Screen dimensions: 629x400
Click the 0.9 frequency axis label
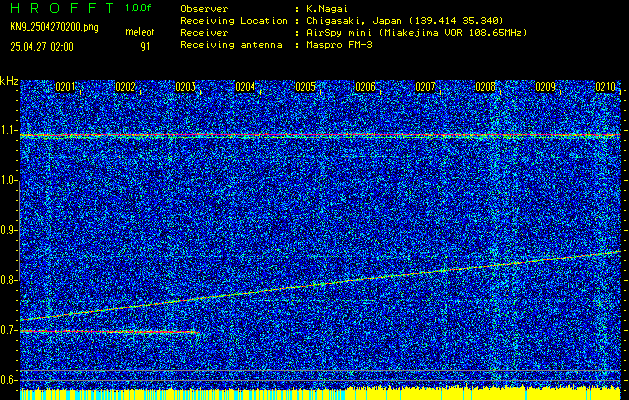click(x=8, y=230)
